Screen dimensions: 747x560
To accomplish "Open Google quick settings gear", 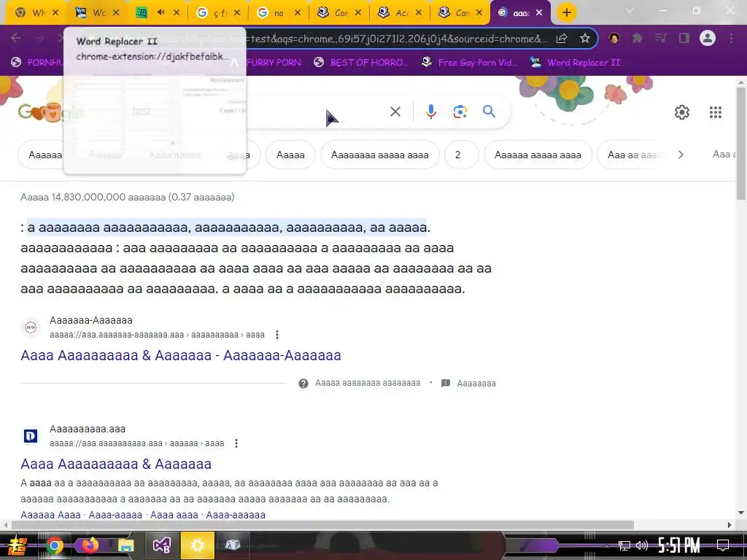I will click(682, 112).
